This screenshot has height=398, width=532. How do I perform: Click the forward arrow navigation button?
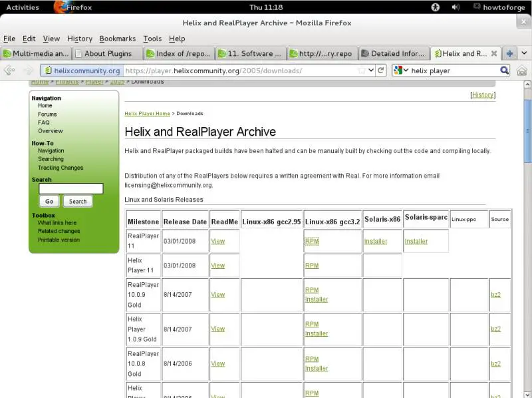point(28,71)
